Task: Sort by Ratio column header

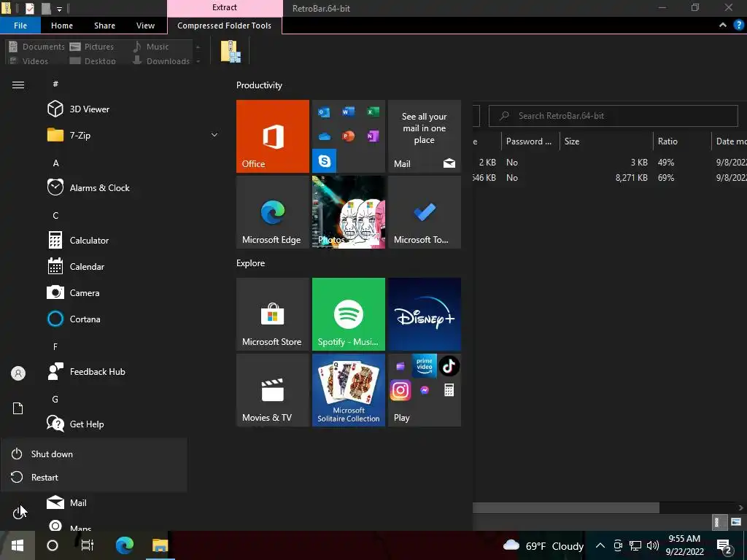Action: (682, 141)
